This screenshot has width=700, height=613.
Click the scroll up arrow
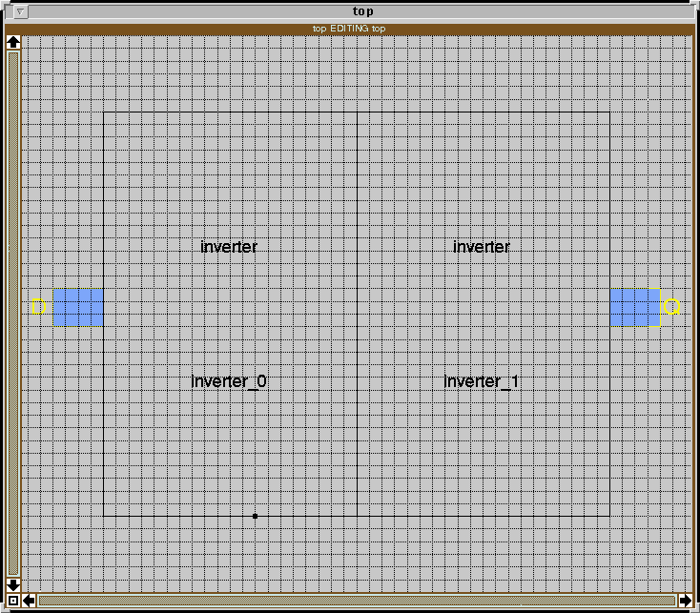[13, 42]
